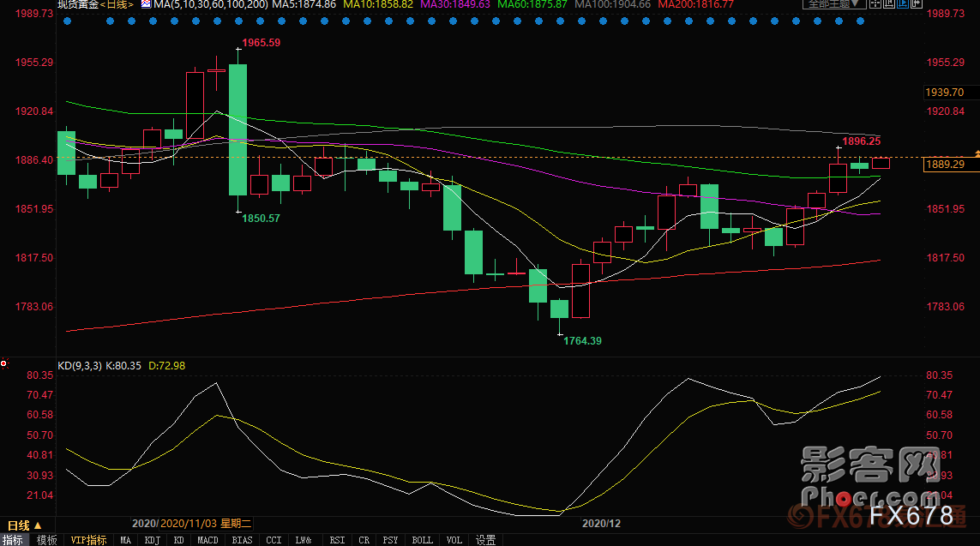Click the magenta MA30:1849.63 value
Viewport: 980px width, 546px height.
coord(455,4)
